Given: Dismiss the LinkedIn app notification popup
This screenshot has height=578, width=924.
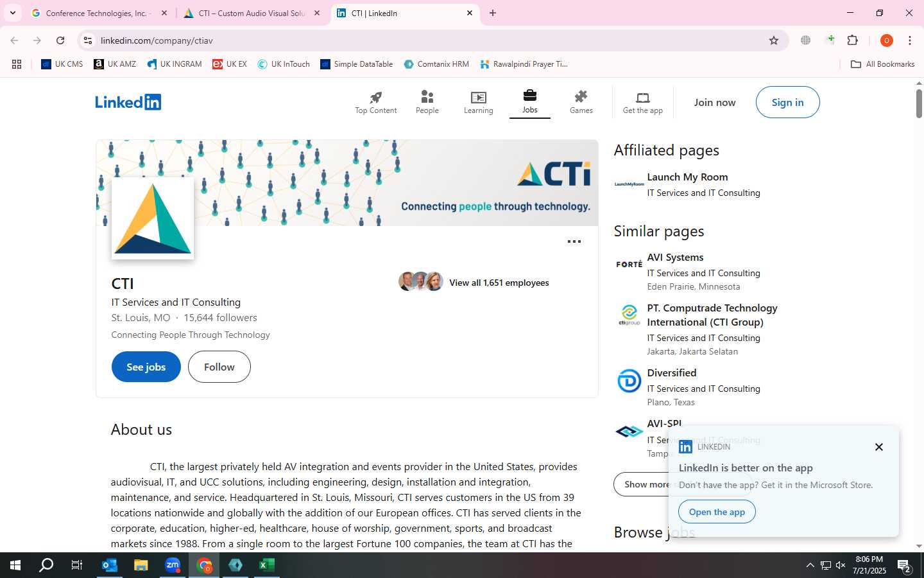Looking at the screenshot, I should click(879, 447).
